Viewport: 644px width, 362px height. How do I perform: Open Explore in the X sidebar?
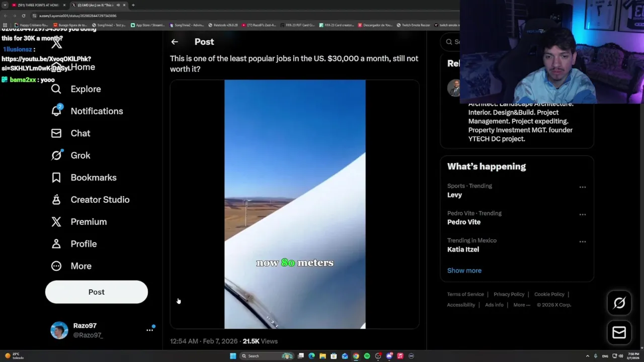76,89
